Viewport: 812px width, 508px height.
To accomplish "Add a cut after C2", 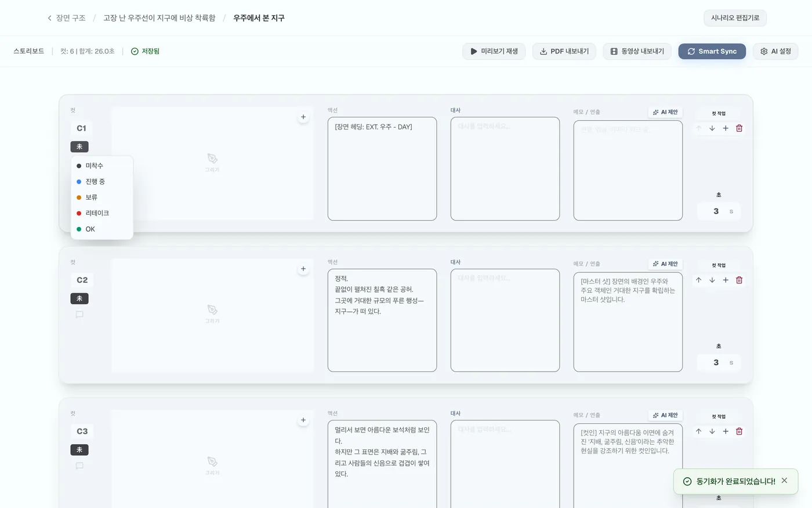I will (726, 280).
